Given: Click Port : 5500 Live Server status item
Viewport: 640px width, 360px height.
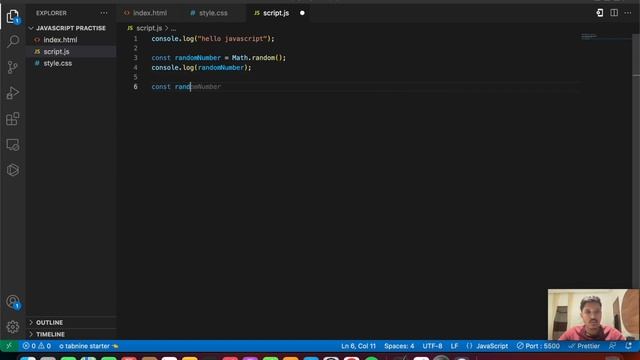Looking at the screenshot, I should click(538, 346).
